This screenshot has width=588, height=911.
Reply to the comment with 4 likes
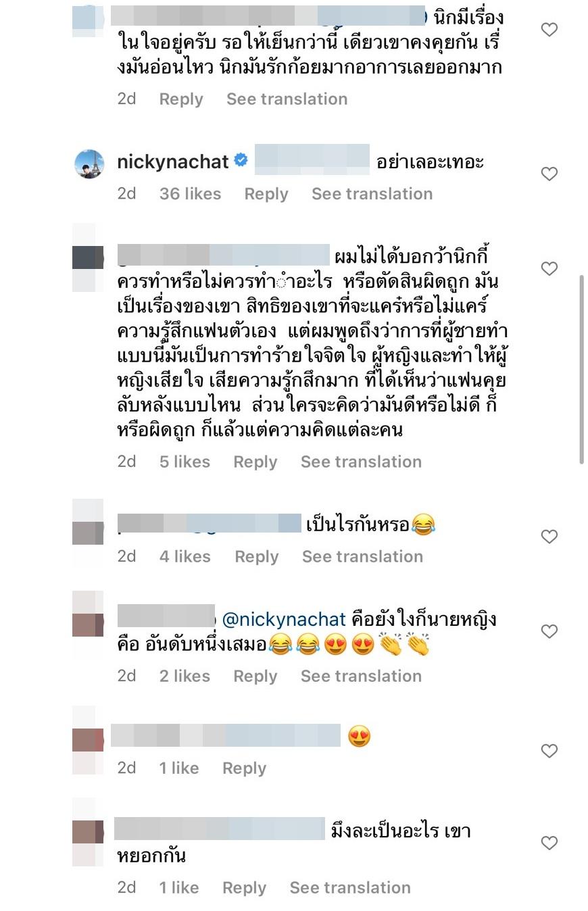257,556
